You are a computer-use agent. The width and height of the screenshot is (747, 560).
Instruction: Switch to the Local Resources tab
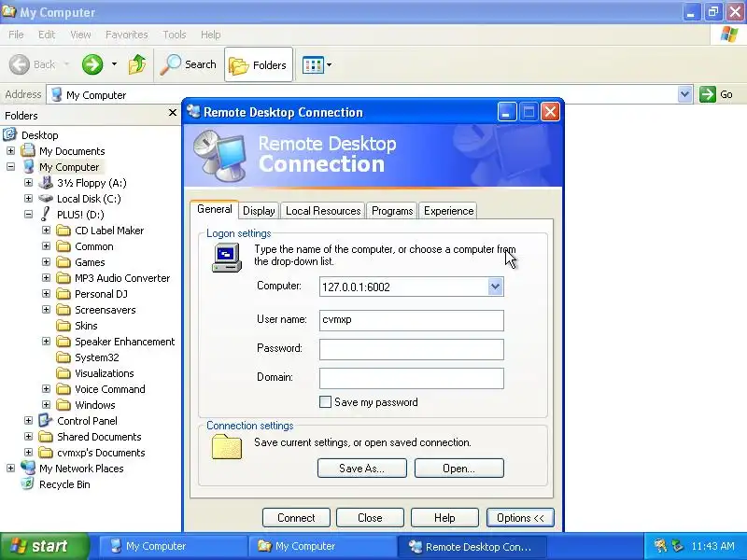[x=323, y=211]
